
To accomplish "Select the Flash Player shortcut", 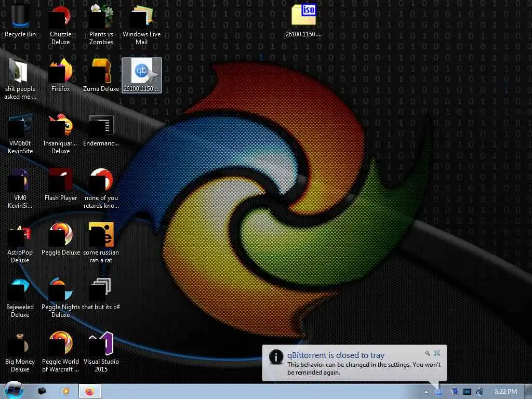I will click(x=60, y=185).
